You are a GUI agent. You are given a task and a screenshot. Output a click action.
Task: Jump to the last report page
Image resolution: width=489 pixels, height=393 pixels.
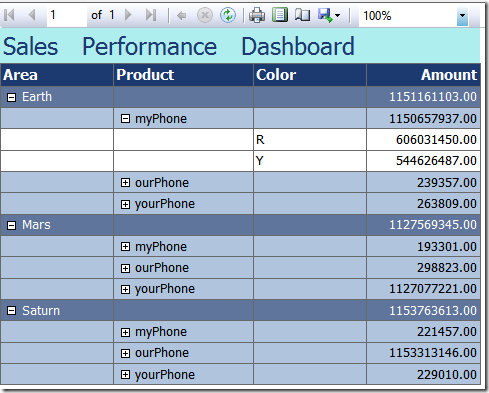click(151, 15)
